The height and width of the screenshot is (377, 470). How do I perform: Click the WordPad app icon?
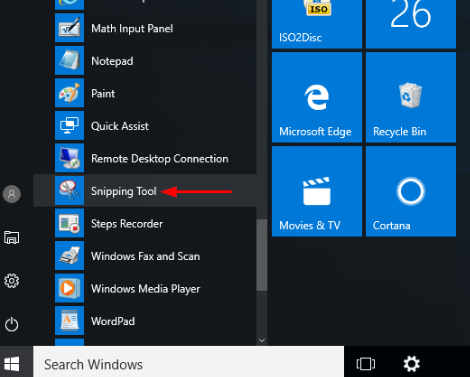click(x=69, y=321)
